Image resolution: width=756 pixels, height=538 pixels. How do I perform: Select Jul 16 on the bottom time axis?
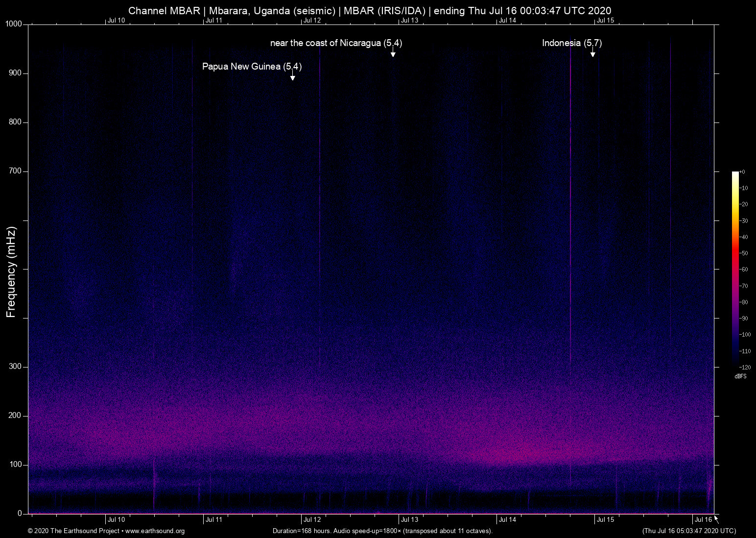pos(703,520)
